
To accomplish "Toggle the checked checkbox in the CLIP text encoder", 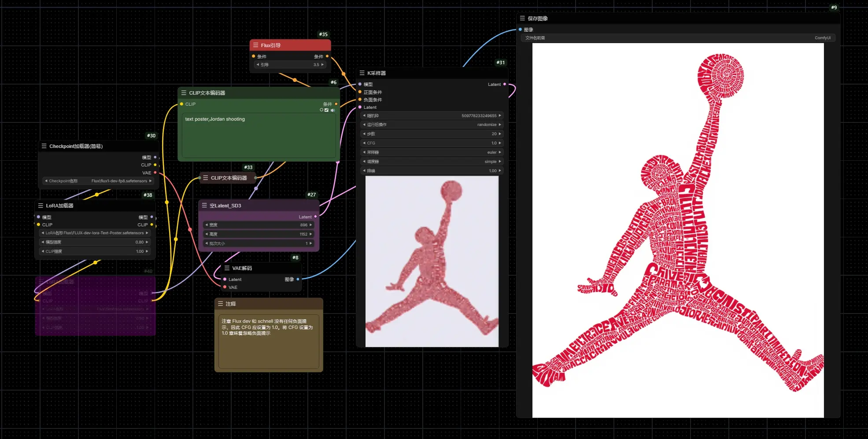I will 326,111.
